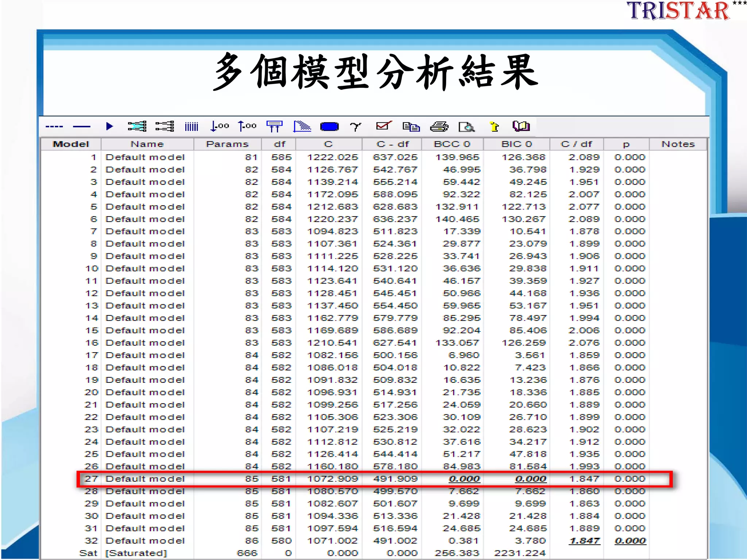The height and width of the screenshot is (560, 747).
Task: Click the printer icon
Action: (x=439, y=127)
